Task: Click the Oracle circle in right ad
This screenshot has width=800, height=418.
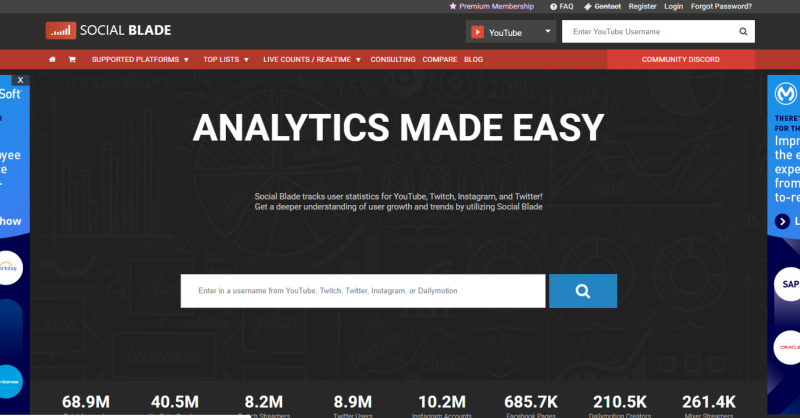Action: click(x=787, y=347)
